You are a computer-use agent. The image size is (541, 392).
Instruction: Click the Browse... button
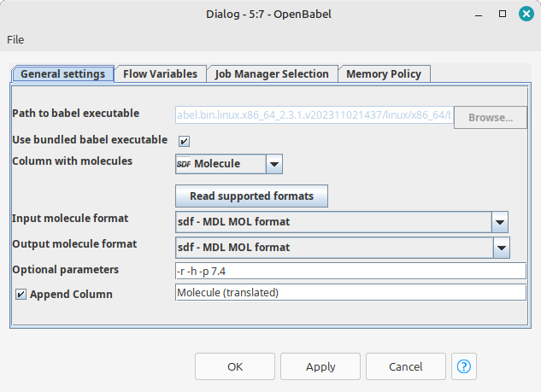[491, 118]
